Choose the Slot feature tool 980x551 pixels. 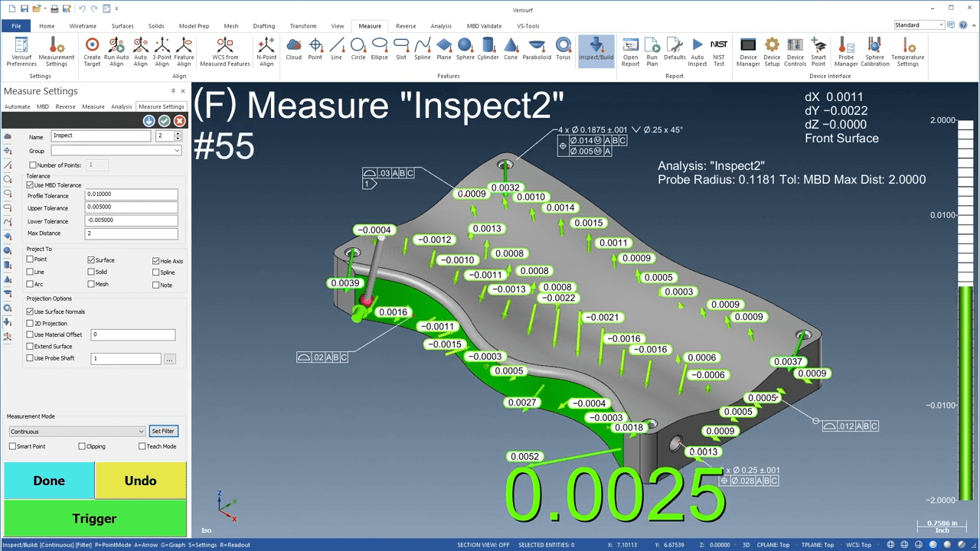(x=401, y=48)
